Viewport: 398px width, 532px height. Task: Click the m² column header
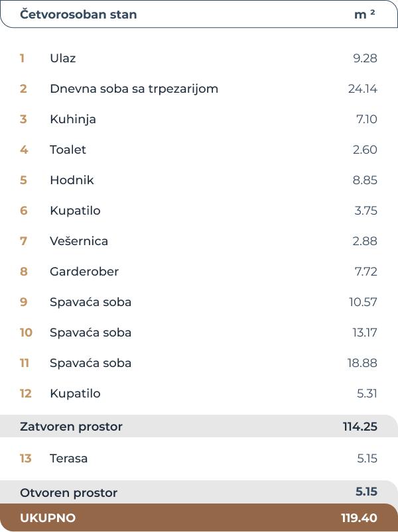pyautogui.click(x=364, y=15)
